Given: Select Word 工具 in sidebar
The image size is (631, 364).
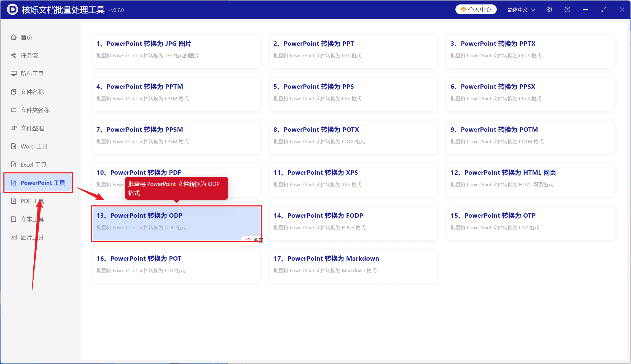Looking at the screenshot, I should 38,146.
